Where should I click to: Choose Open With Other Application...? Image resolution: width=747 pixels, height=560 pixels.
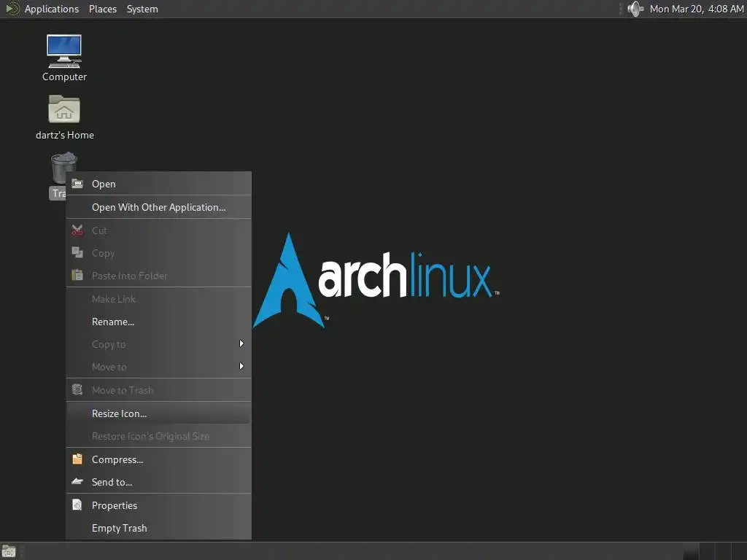[158, 207]
